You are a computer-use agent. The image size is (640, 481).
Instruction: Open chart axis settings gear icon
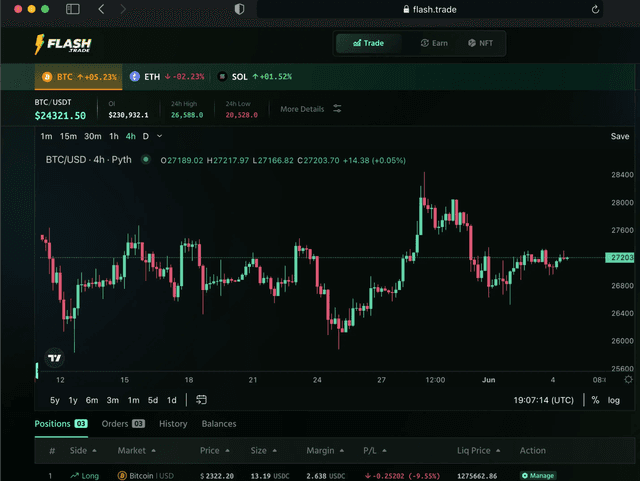628,380
